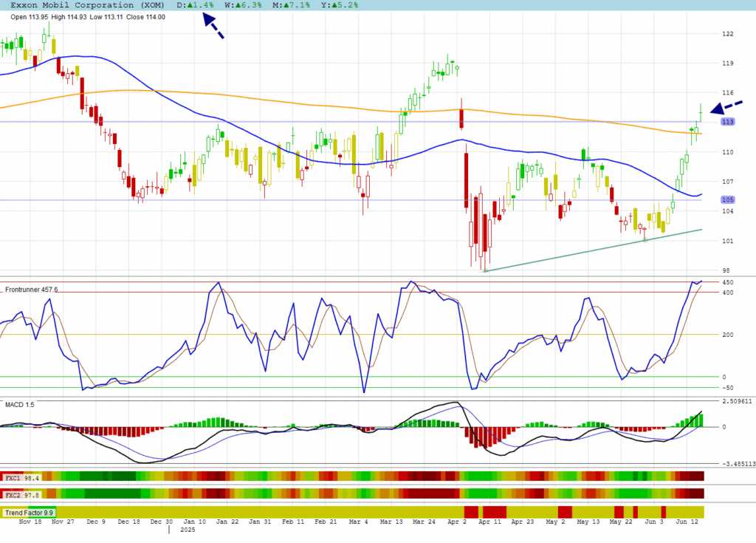The width and height of the screenshot is (756, 543).
Task: Click the 104 price axis label
Action: [727, 211]
